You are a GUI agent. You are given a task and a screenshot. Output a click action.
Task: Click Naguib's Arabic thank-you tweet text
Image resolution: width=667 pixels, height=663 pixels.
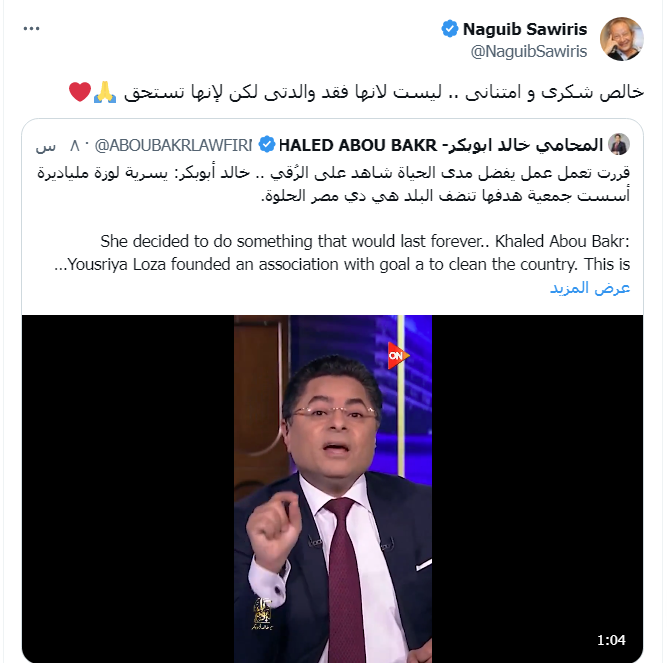pyautogui.click(x=384, y=92)
